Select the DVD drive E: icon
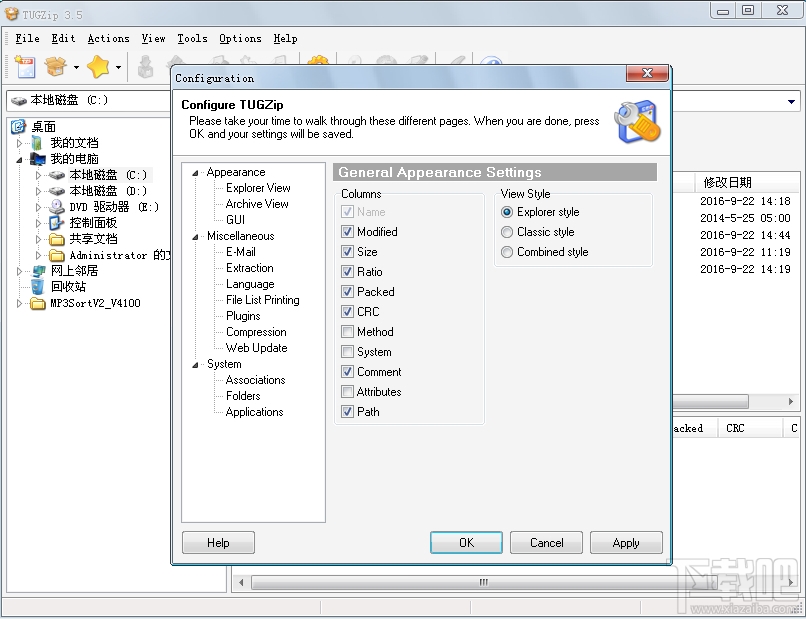 (57, 207)
